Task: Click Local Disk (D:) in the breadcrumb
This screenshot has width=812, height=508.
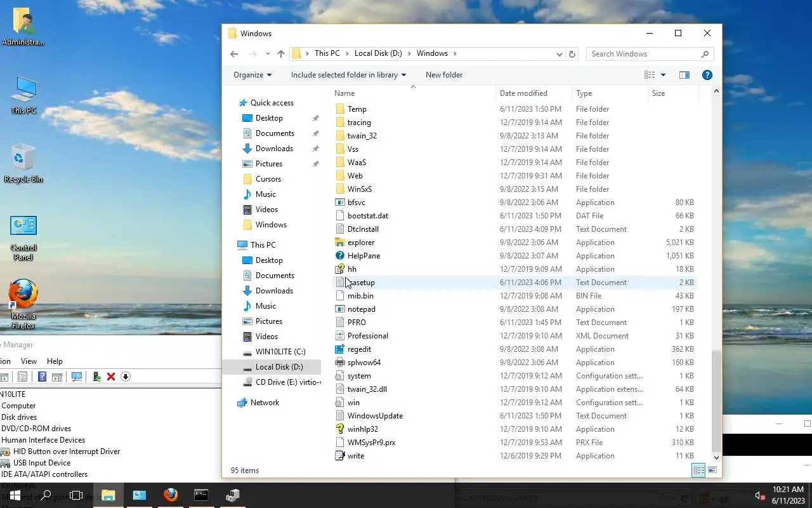Action: click(x=378, y=53)
